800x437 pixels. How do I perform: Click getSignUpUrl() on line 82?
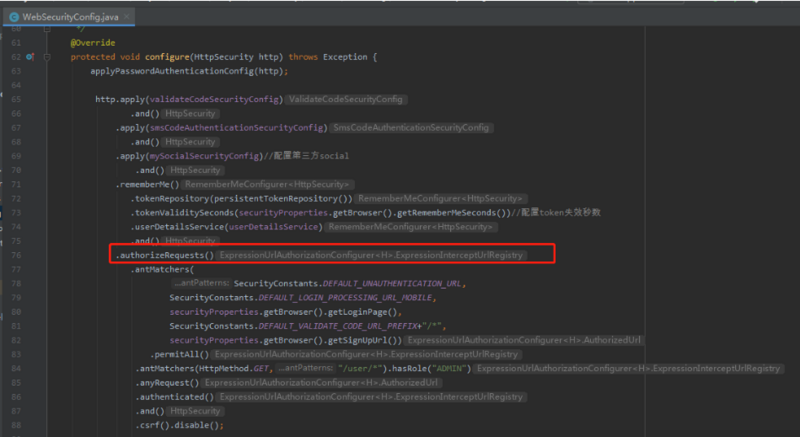[x=365, y=340]
